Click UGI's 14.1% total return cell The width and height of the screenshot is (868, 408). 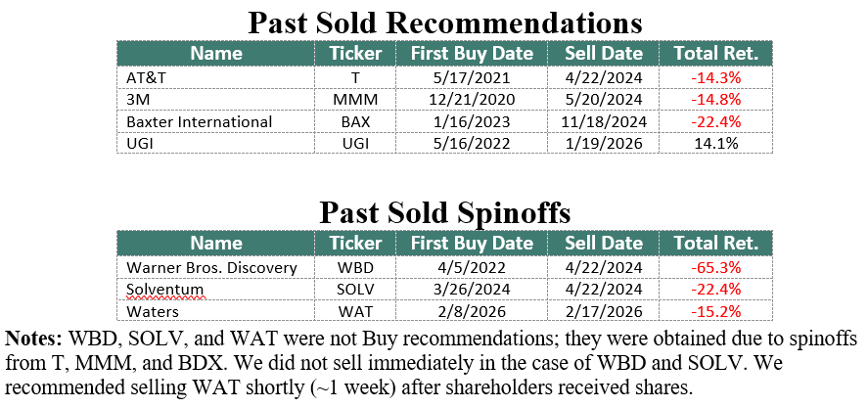(717, 144)
